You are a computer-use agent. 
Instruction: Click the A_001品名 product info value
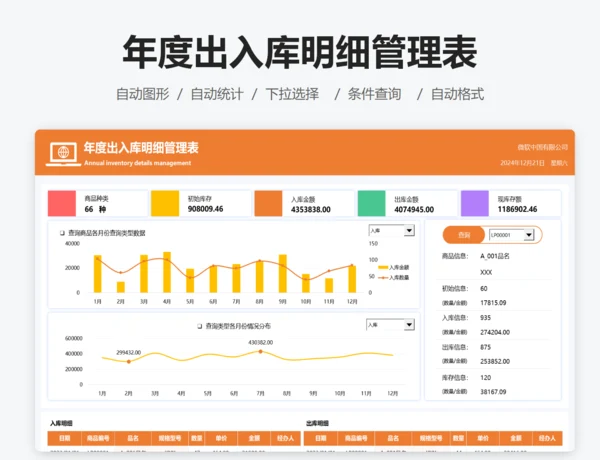tap(495, 256)
